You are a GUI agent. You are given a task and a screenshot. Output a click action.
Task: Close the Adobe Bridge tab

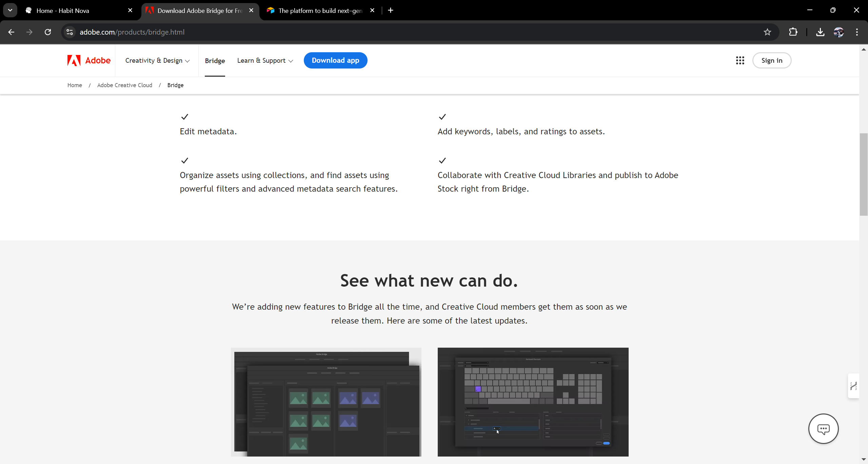click(251, 10)
